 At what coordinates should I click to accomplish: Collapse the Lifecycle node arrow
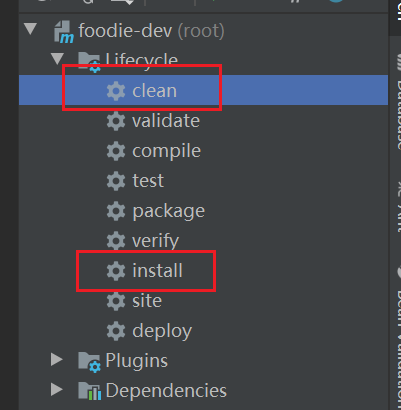[57, 59]
